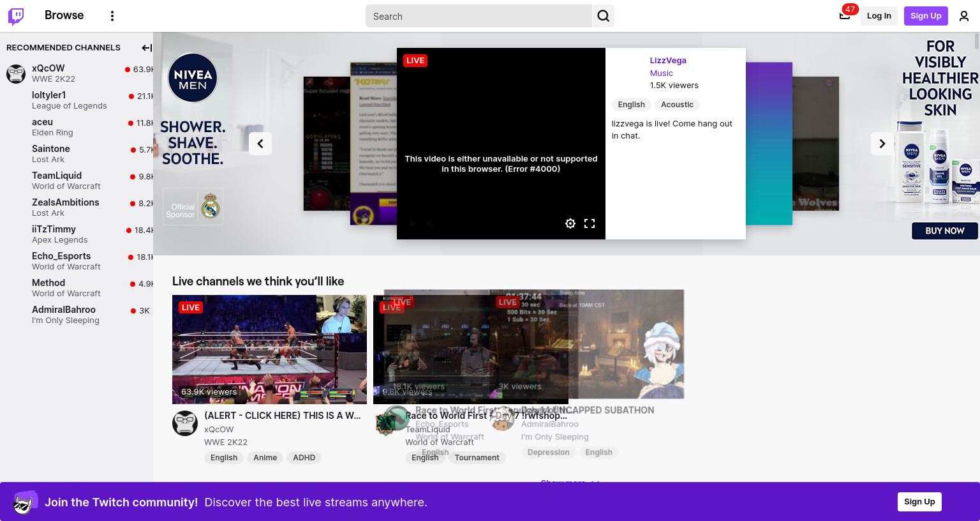Select the English tag on LizzVega stream

[631, 105]
